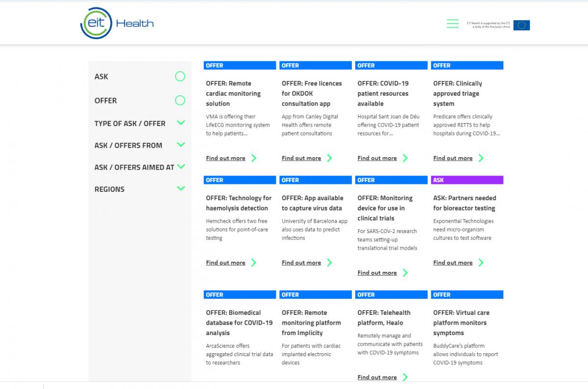Open the 'OFFER: App available to capture virus data' title
This screenshot has height=389, width=588.
pos(312,203)
